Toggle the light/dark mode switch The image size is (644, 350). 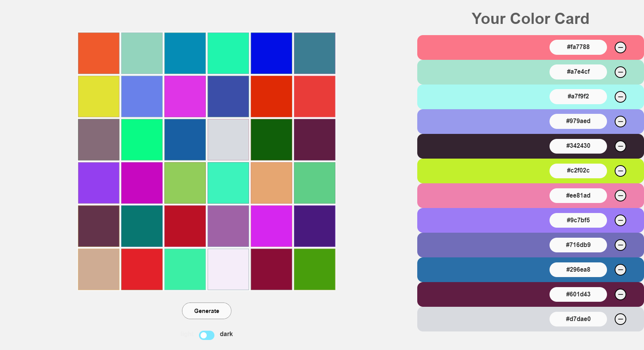point(206,335)
